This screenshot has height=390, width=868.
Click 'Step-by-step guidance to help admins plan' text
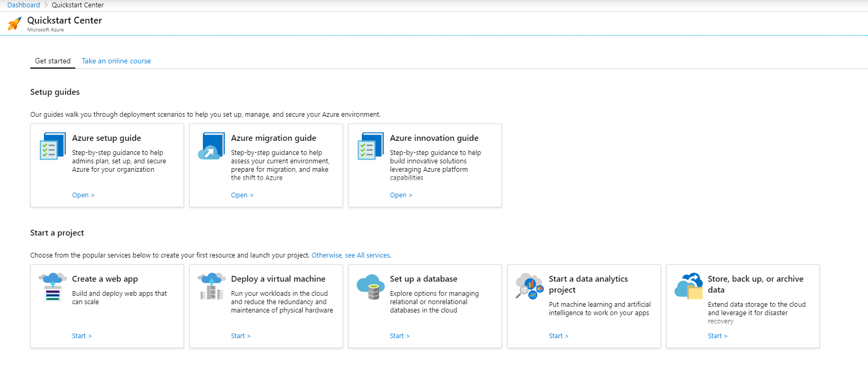tap(119, 161)
